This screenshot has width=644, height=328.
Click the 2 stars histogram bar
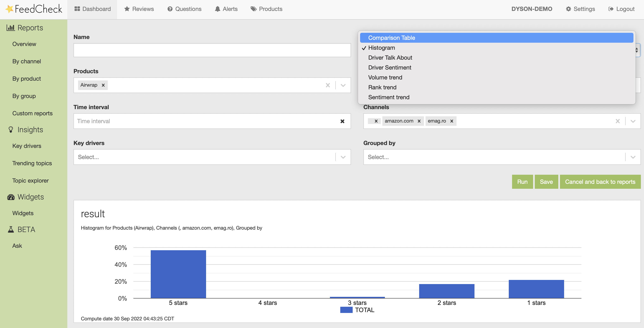tap(447, 291)
